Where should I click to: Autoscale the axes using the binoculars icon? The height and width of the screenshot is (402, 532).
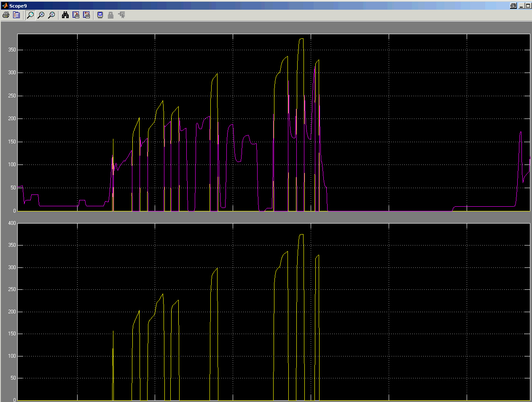point(65,15)
